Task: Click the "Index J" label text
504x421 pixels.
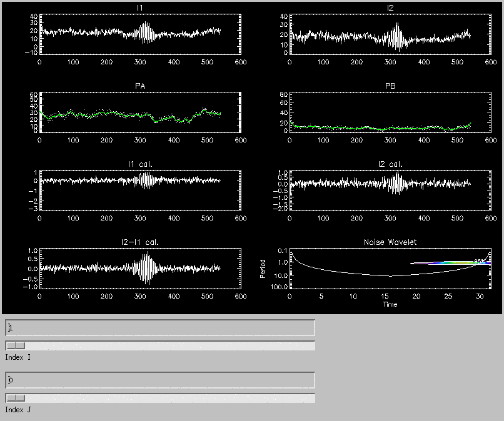Action: (18, 410)
